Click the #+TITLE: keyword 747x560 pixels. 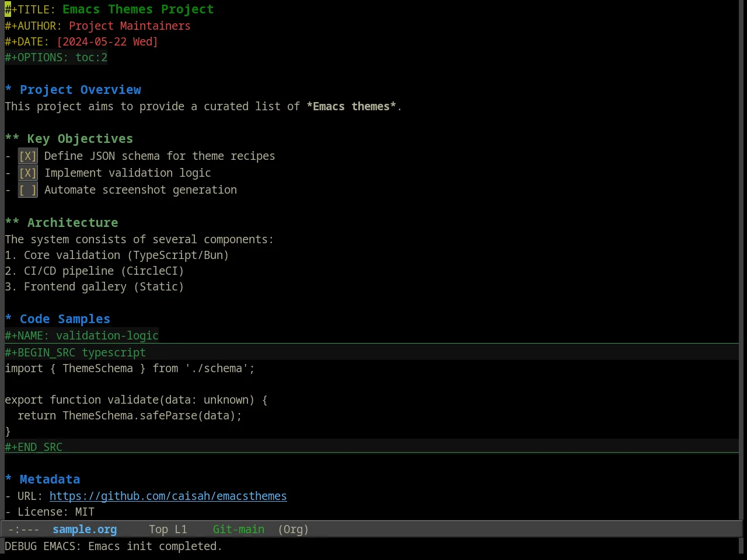point(30,9)
